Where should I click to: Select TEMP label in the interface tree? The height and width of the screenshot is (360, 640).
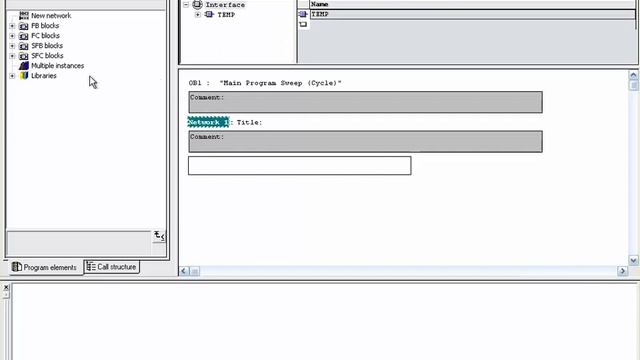226,15
